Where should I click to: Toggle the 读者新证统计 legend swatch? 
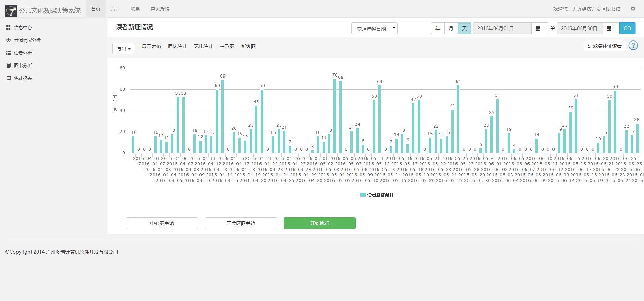363,195
